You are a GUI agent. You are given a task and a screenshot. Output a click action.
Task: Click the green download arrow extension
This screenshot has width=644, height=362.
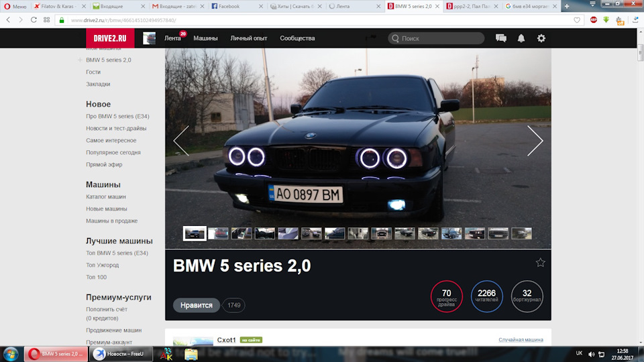coord(606,19)
